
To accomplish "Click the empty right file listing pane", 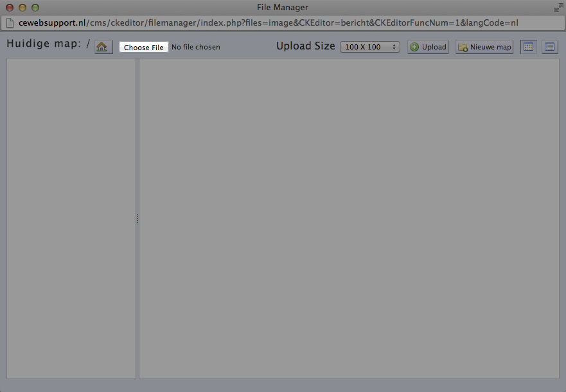I will tap(349, 218).
